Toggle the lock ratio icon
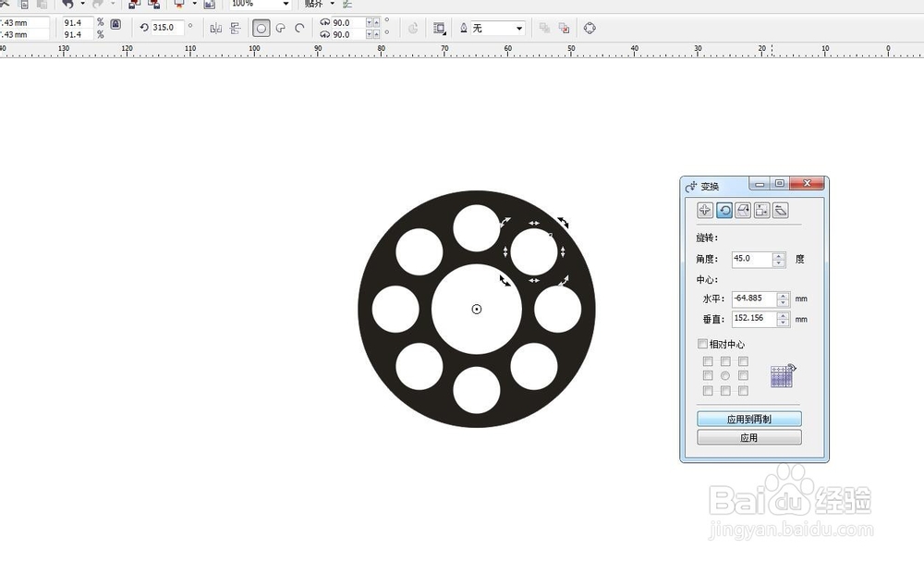The width and height of the screenshot is (924, 561). (x=115, y=24)
